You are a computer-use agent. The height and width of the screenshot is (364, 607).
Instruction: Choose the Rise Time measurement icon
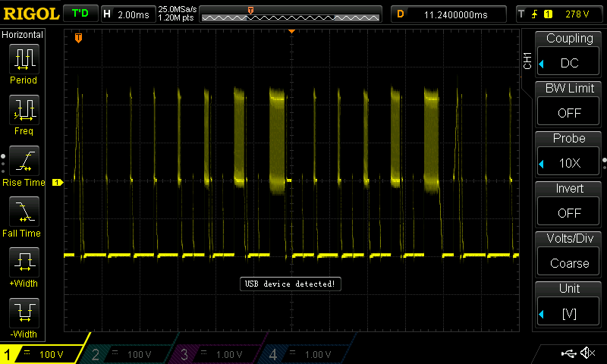pos(24,162)
